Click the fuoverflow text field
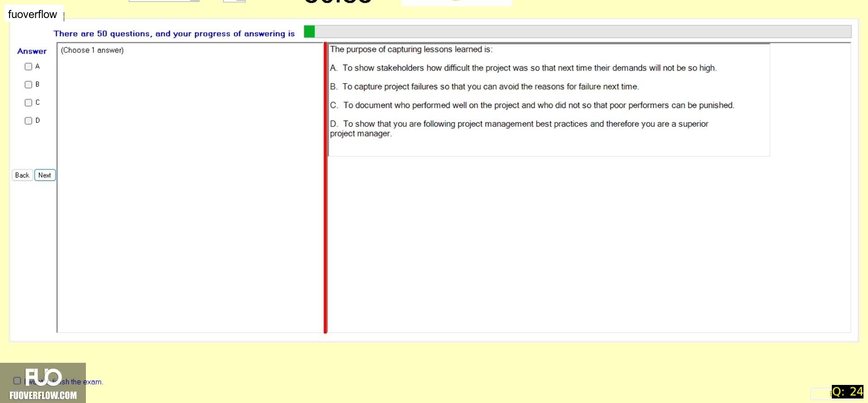Viewport: 868px width, 403px height. (x=34, y=14)
